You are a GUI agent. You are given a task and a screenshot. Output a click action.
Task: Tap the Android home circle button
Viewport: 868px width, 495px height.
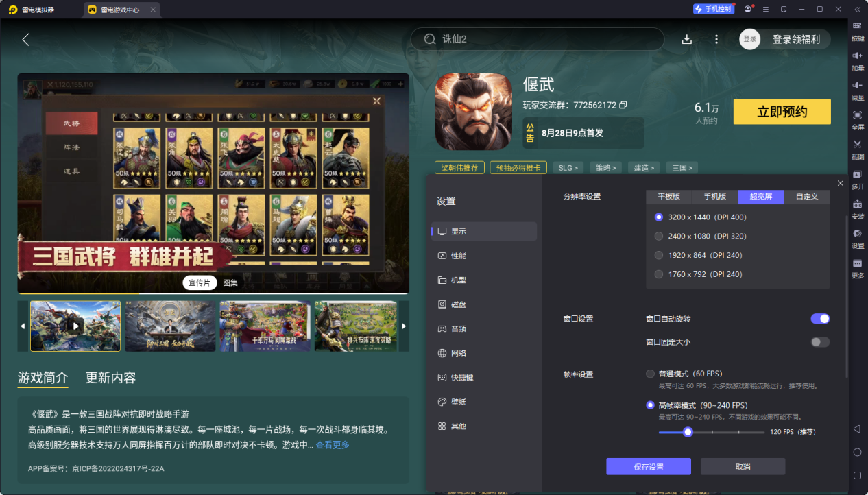(x=857, y=452)
